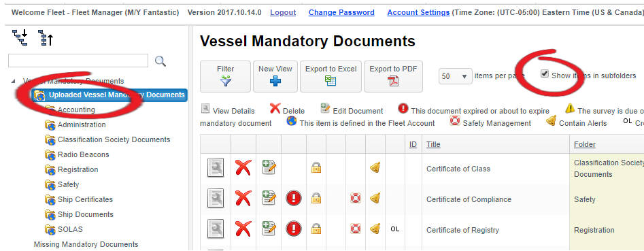644x251 pixels.
Task: Click the alert bell on Certificate of Class
Action: tap(375, 167)
